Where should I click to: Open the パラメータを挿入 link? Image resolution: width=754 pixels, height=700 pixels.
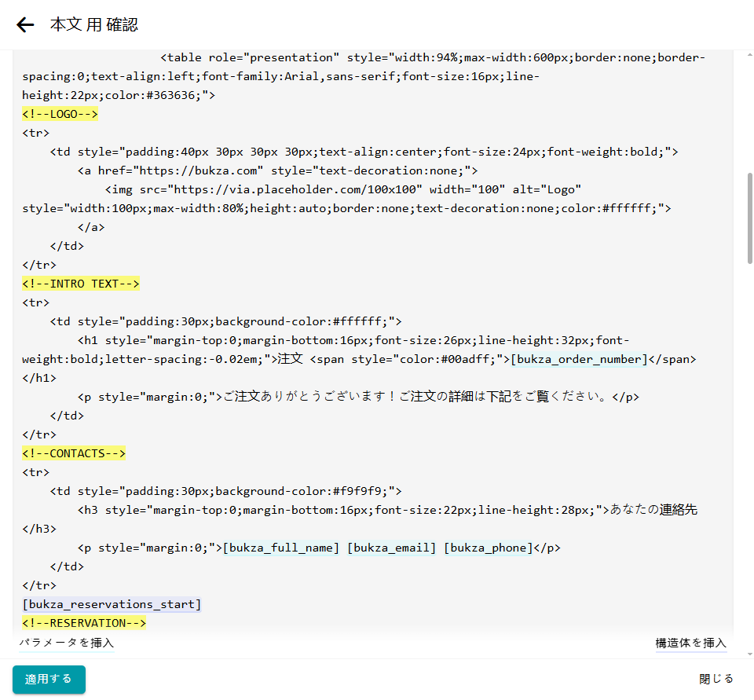67,643
